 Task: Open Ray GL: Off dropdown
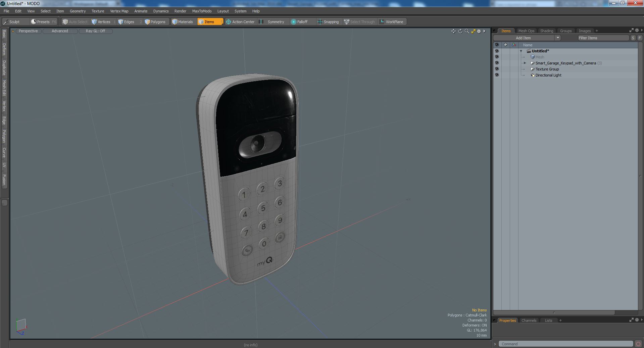tap(96, 31)
